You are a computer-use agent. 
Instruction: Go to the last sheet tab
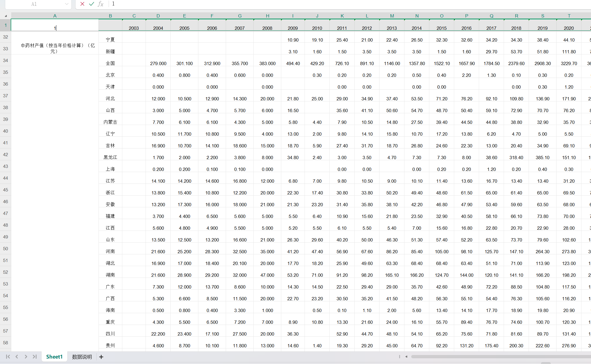[x=35, y=357]
